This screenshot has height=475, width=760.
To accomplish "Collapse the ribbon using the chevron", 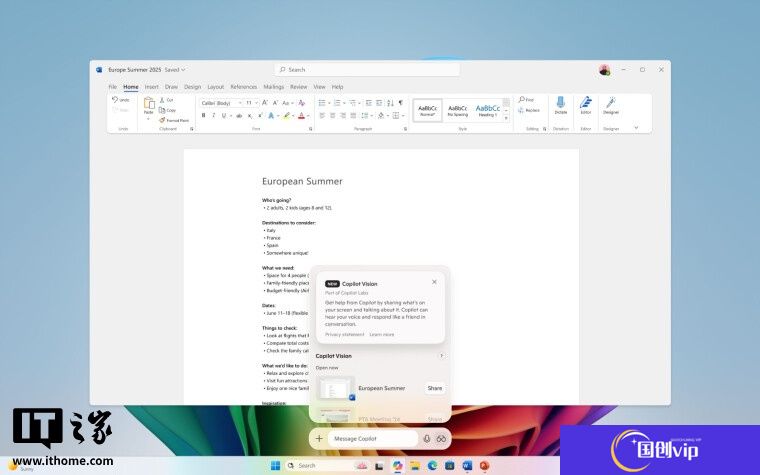I will pos(636,128).
